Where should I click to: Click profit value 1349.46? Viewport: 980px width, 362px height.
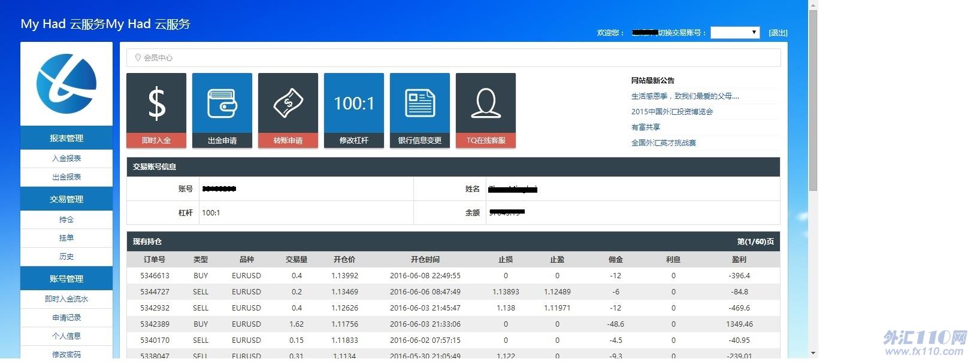(x=739, y=324)
